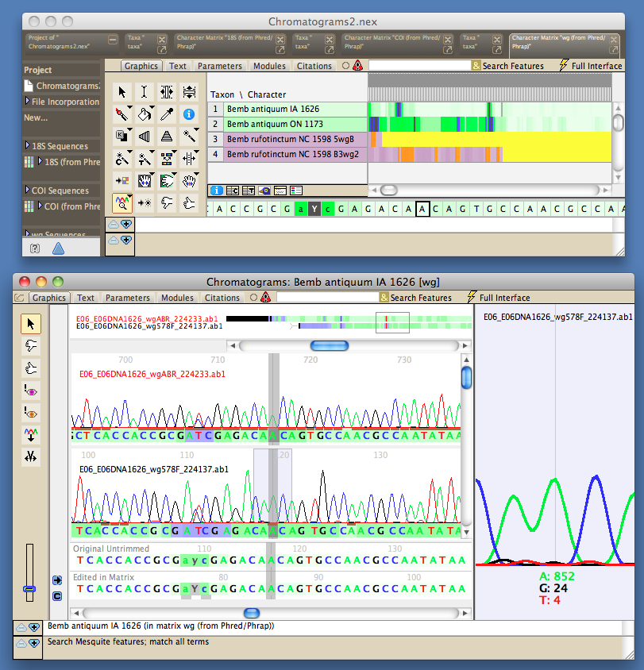Viewport: 644px width, 670px height.
Task: Close the Character Matrix 18S tab
Action: tap(280, 40)
